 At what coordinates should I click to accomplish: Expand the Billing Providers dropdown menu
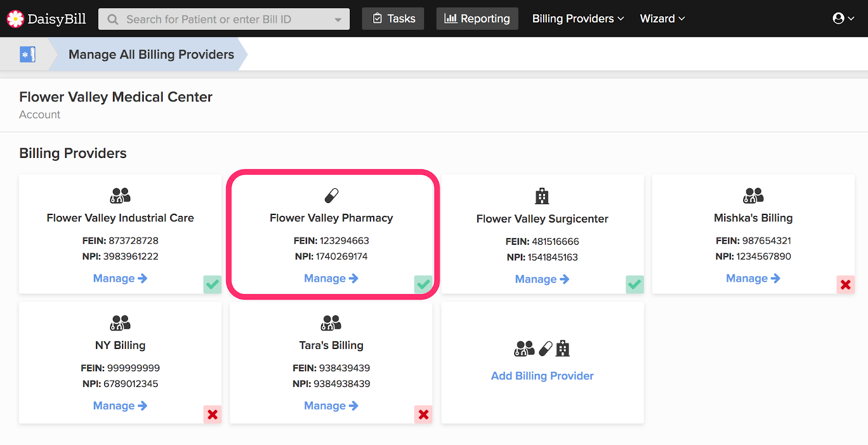(x=578, y=19)
